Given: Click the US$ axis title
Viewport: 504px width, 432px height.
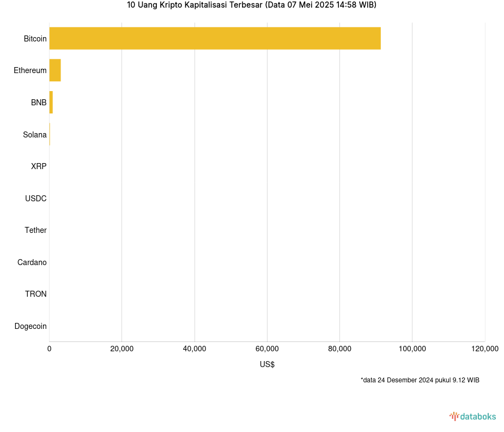Looking at the screenshot, I should tap(267, 364).
